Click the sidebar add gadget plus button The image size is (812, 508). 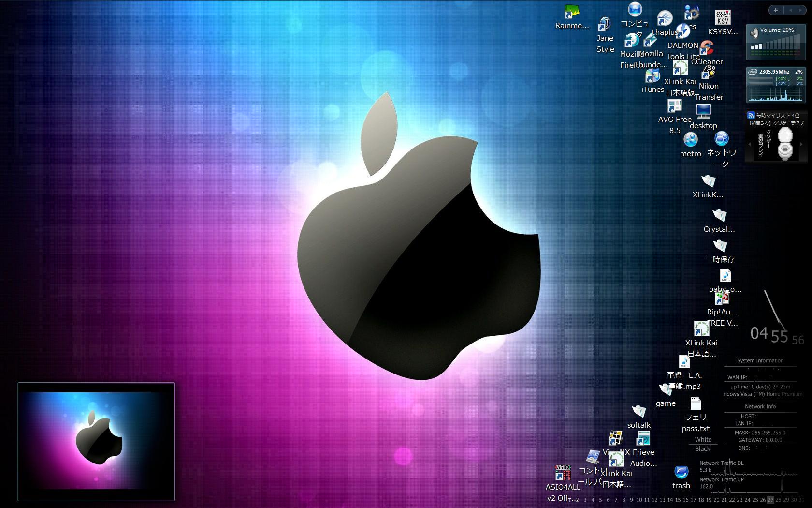[776, 10]
